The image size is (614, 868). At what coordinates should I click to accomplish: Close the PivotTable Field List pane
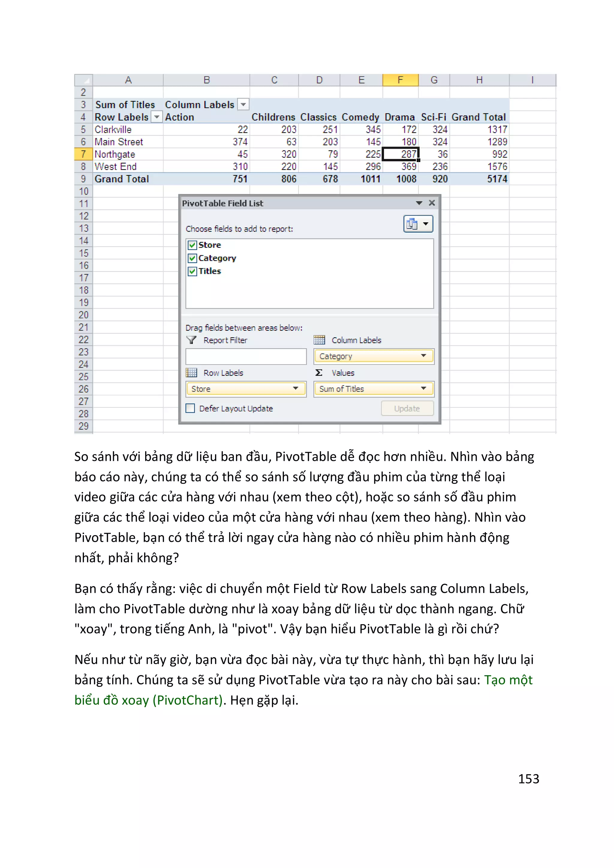click(432, 203)
